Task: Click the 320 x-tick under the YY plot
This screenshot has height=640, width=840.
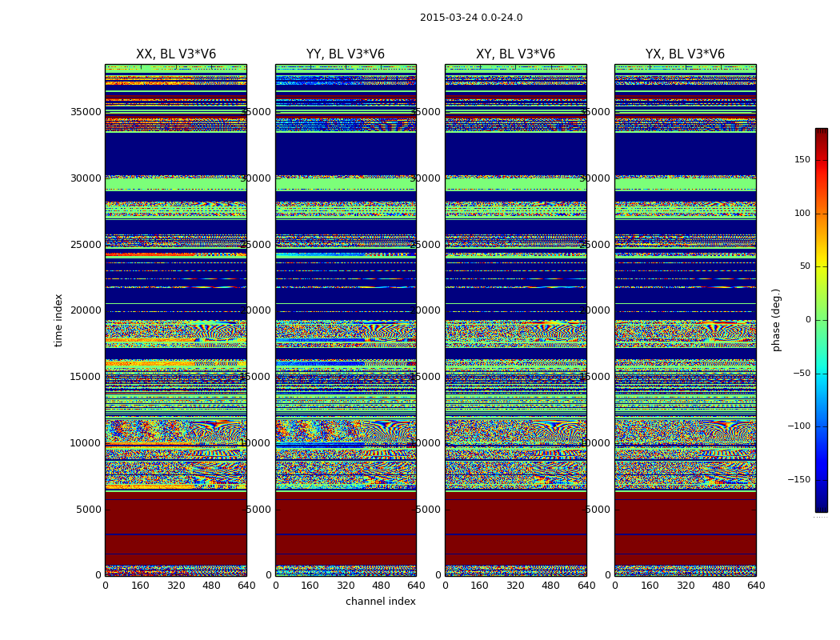Action: [x=346, y=586]
